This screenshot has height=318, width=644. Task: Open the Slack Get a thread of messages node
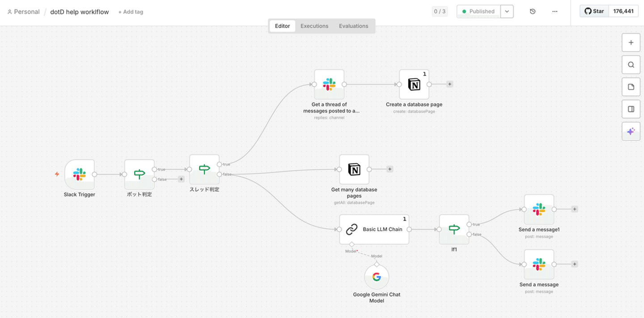[x=329, y=84]
